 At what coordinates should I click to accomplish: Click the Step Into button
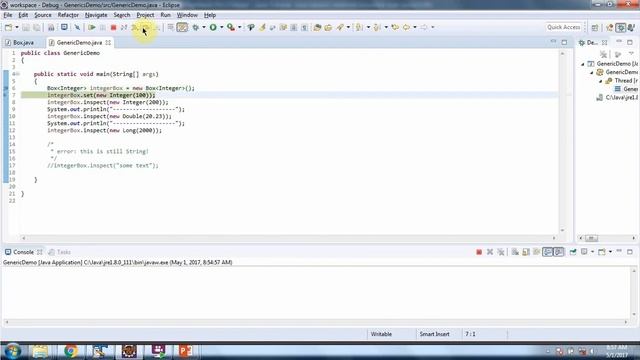(134, 27)
